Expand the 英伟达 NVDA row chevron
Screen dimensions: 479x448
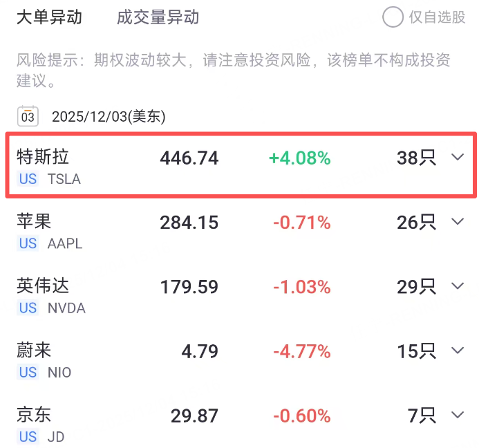coord(458,286)
